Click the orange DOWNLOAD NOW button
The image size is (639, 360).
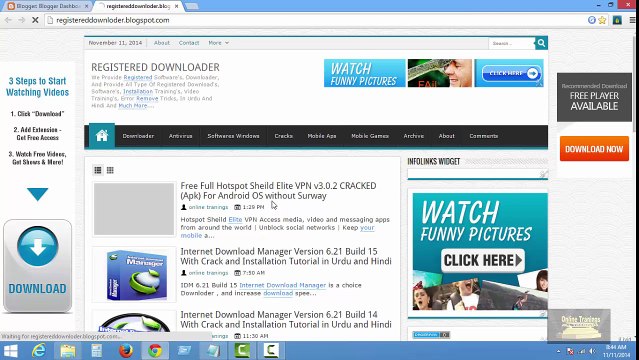[594, 149]
